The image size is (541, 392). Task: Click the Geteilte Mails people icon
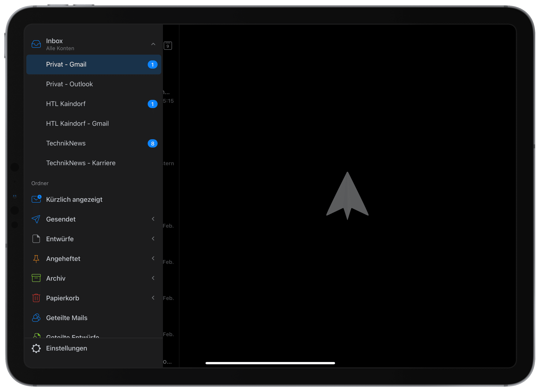pyautogui.click(x=36, y=318)
